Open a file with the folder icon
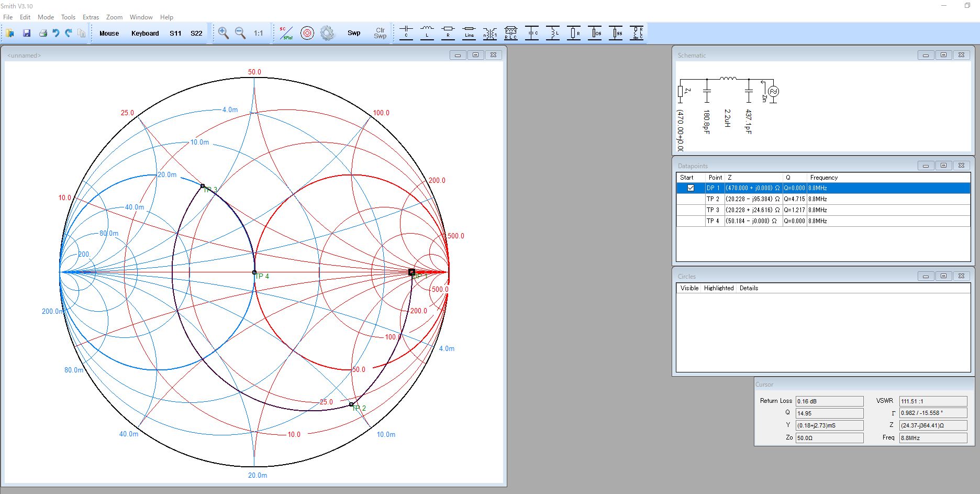 tap(10, 33)
